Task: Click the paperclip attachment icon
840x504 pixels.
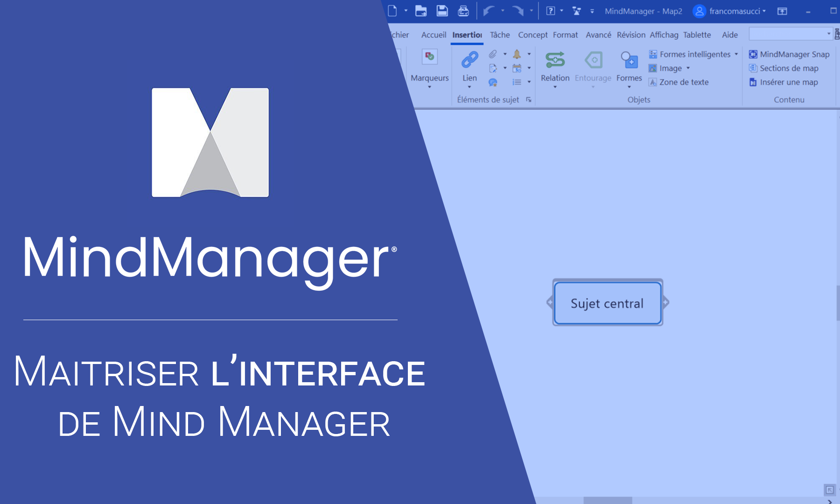Action: [x=493, y=54]
